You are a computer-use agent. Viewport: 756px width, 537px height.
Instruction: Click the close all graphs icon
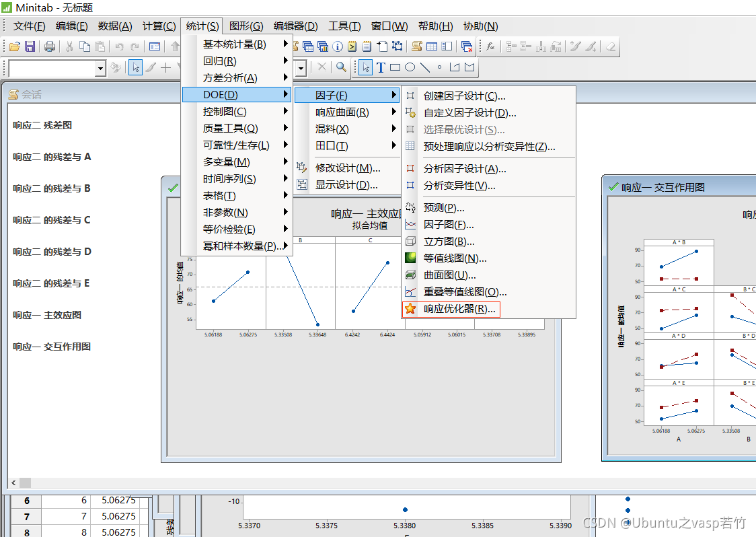point(466,46)
